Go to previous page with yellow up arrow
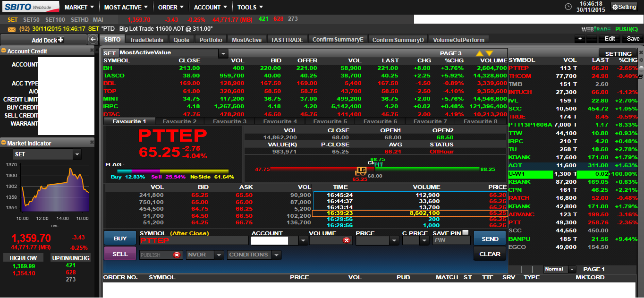644x298 pixels. 479,53
